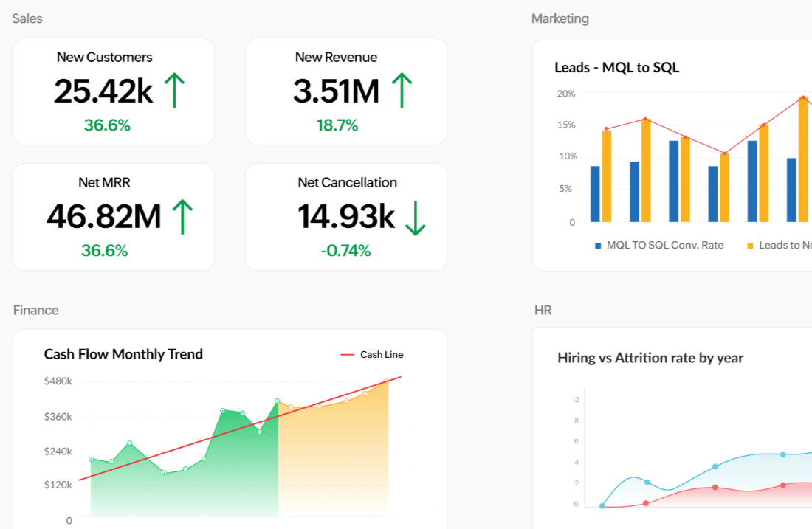This screenshot has height=529, width=812.
Task: Click the 25.42k New Customers value
Action: pos(103,91)
